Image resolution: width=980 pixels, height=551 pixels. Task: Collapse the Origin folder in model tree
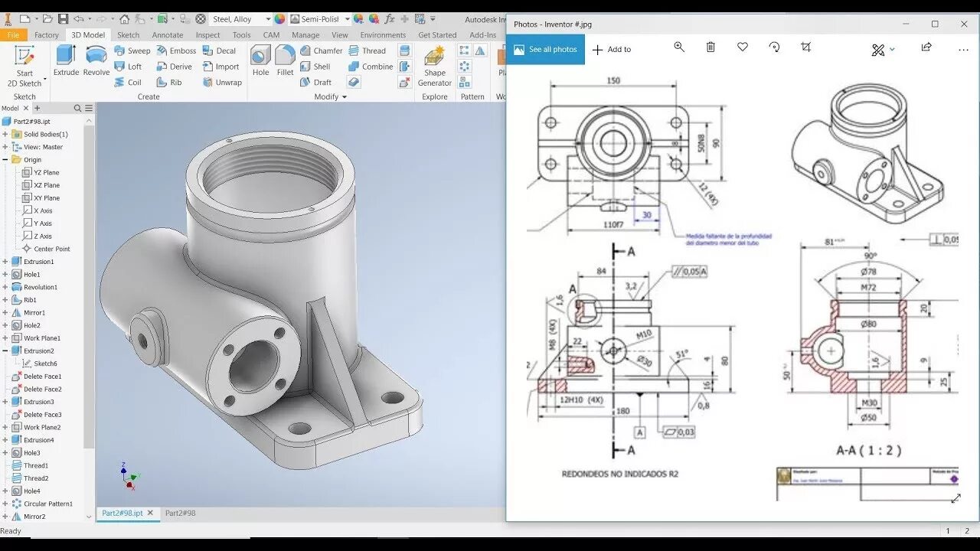tap(5, 160)
